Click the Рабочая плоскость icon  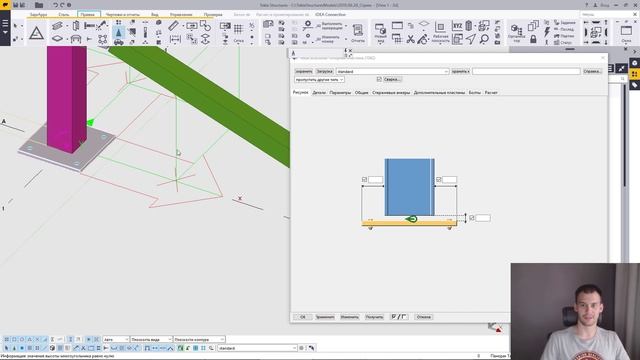[440, 33]
